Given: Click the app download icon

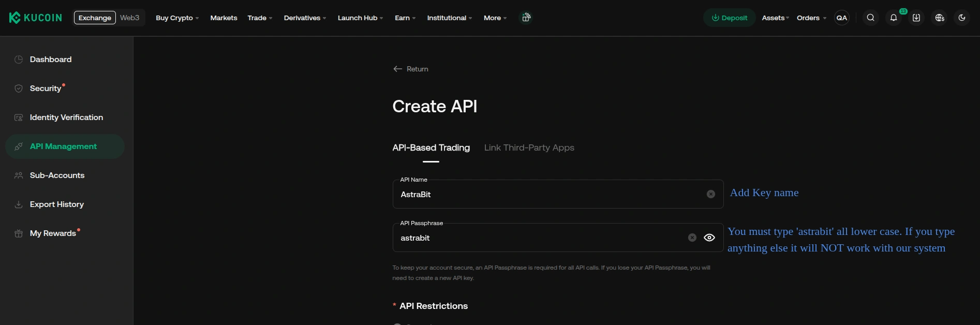Looking at the screenshot, I should coord(916,18).
